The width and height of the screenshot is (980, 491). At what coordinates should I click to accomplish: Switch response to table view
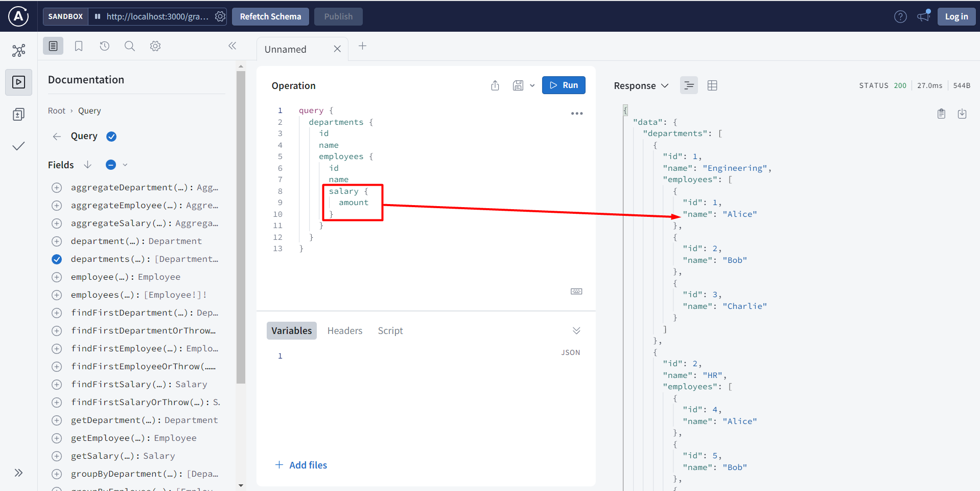click(712, 85)
